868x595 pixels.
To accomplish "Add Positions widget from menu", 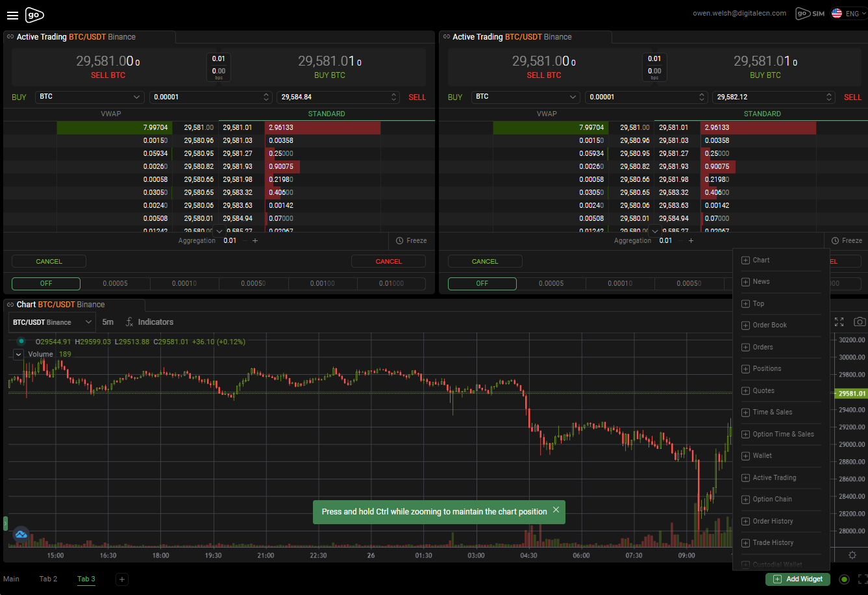I will click(x=781, y=369).
